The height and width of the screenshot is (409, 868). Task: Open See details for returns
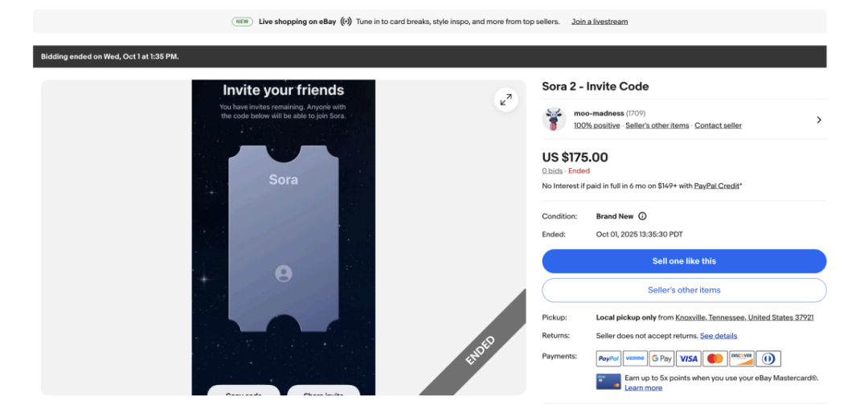tap(719, 336)
